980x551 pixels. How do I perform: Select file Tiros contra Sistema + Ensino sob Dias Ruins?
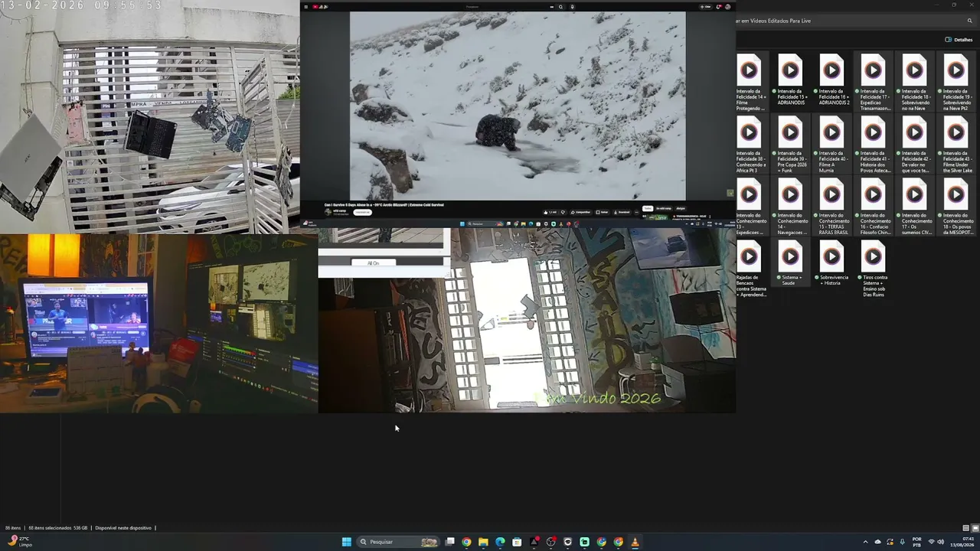tap(873, 269)
